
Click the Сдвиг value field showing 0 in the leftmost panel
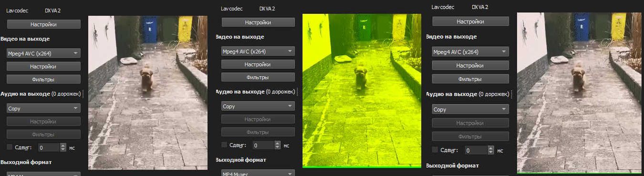tap(49, 148)
